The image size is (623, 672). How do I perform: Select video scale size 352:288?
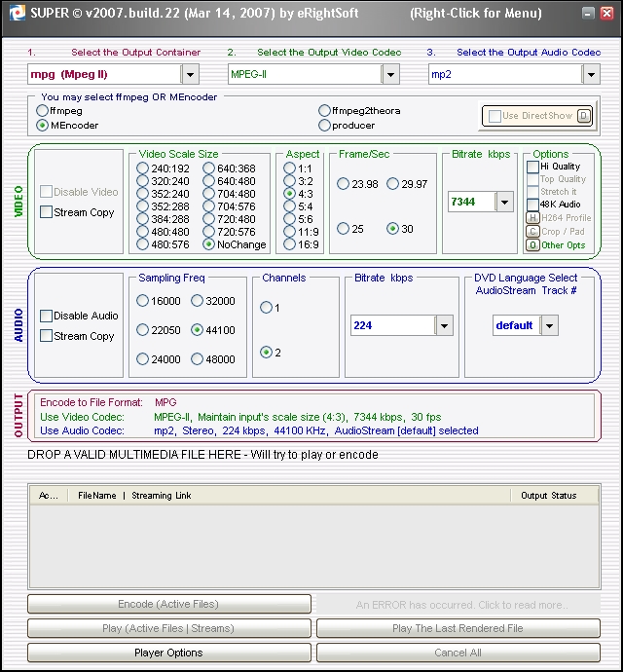tap(143, 206)
